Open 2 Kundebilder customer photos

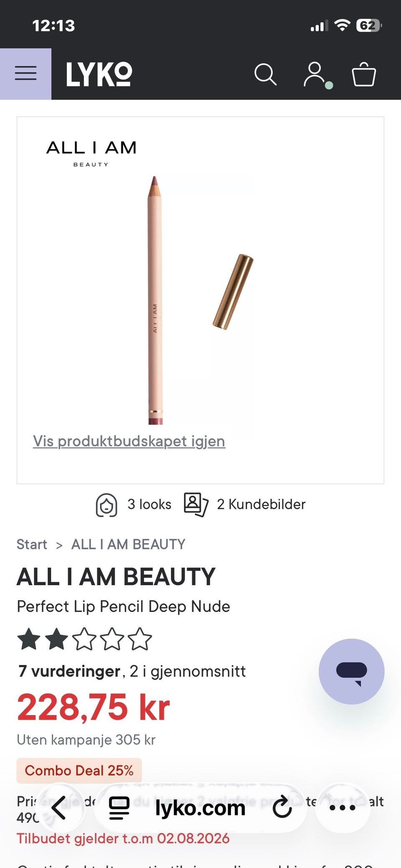245,505
